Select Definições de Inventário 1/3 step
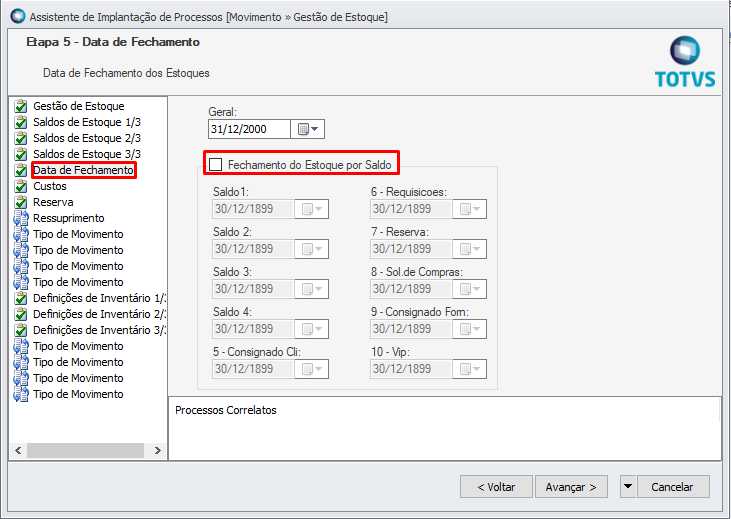 pyautogui.click(x=100, y=298)
